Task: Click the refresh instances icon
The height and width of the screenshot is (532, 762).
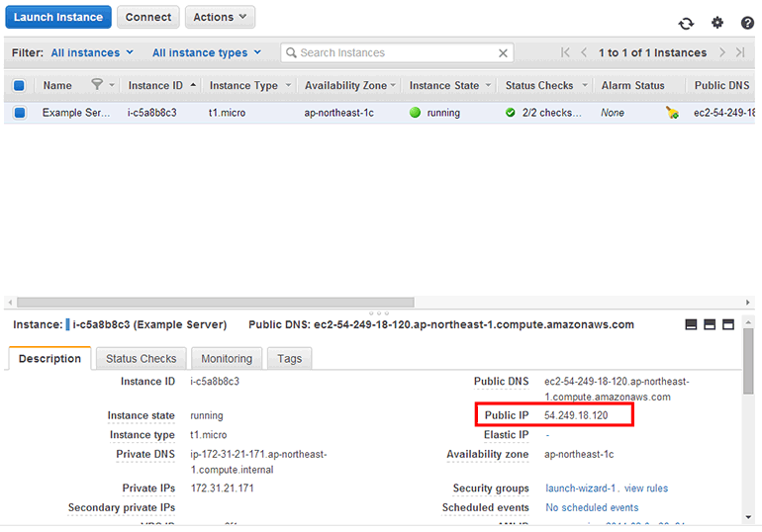Action: coord(686,24)
